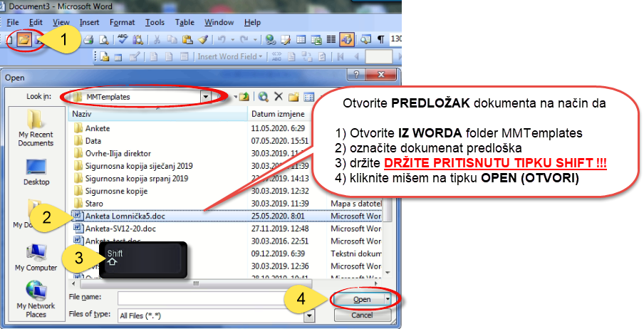Screen dimensions: 644x329
Task: Click the Open folder icon in Word toolbar
Action: pos(24,39)
